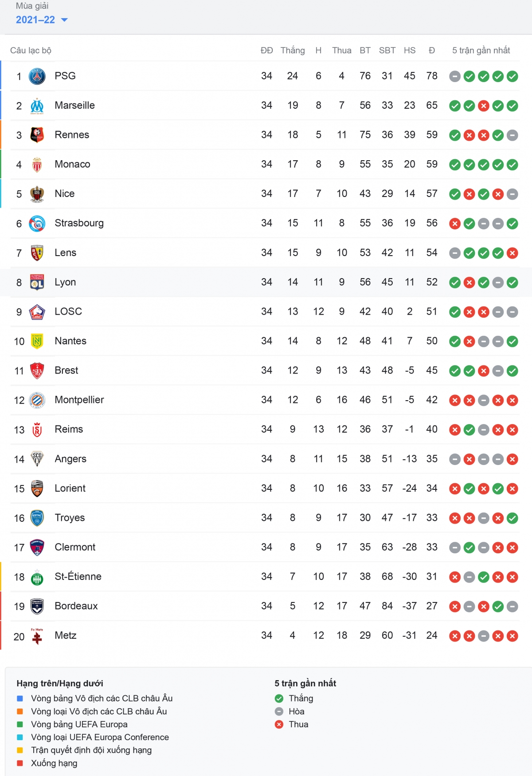This screenshot has height=776, width=532.
Task: Click PSG's most recent win icon
Action: (x=512, y=76)
